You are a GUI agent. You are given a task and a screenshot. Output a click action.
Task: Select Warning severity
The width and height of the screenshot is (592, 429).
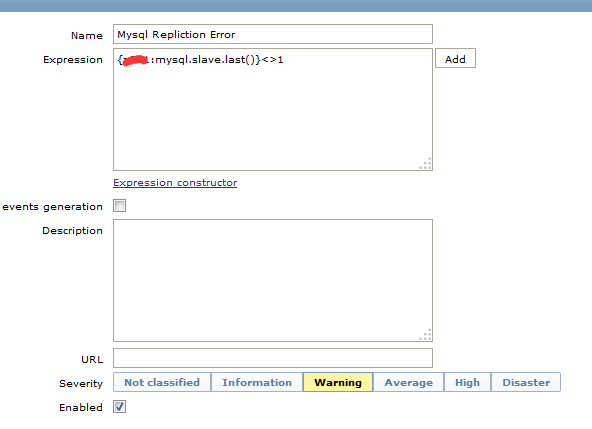click(x=338, y=382)
